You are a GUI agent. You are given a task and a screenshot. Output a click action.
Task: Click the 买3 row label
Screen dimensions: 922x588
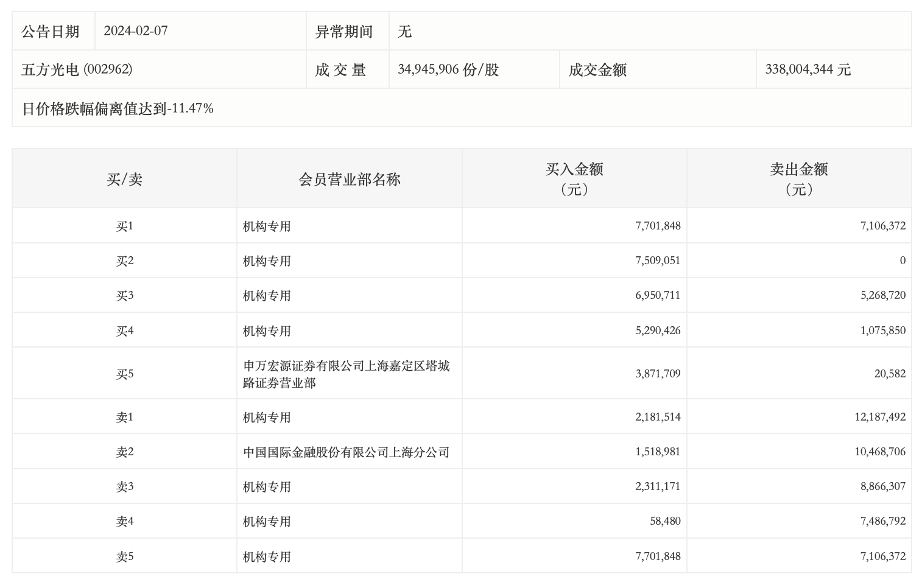click(124, 295)
